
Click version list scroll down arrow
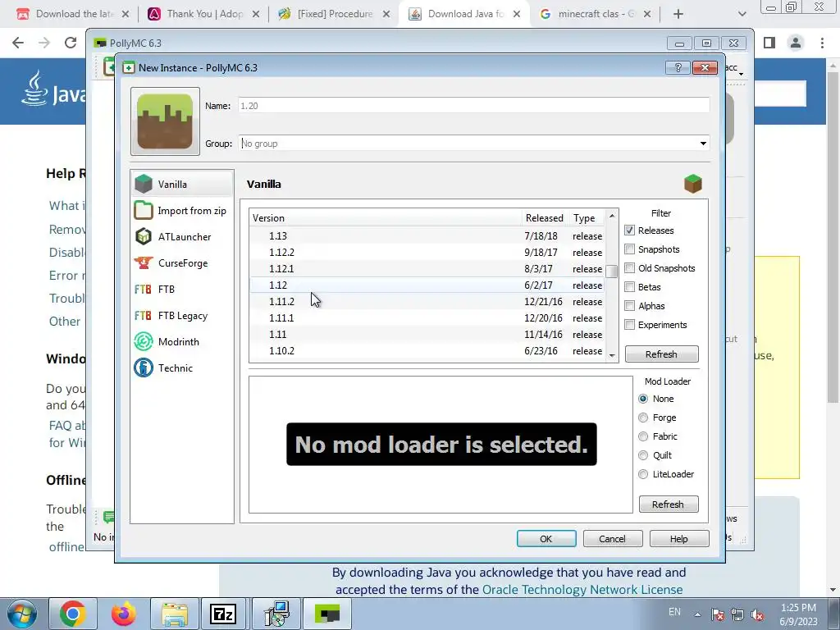coord(612,354)
